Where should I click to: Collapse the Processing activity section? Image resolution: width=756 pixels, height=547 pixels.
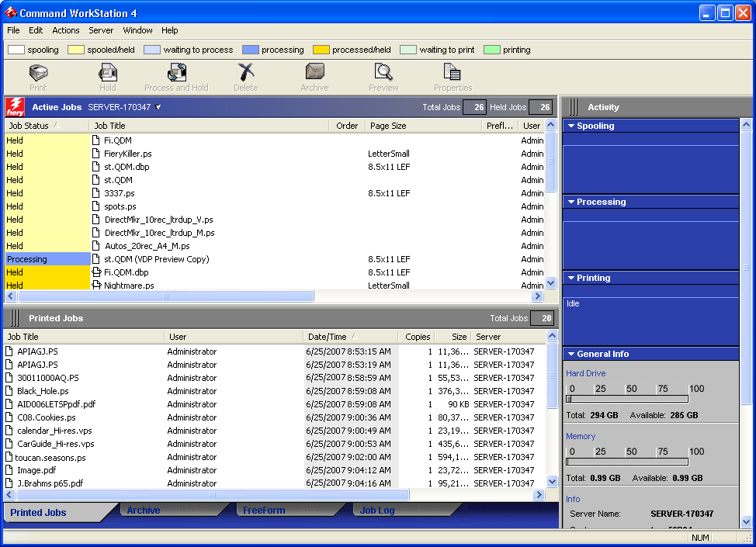coord(571,202)
